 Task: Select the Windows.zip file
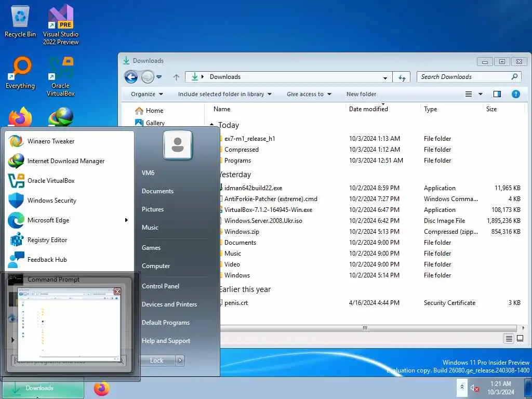pyautogui.click(x=242, y=231)
